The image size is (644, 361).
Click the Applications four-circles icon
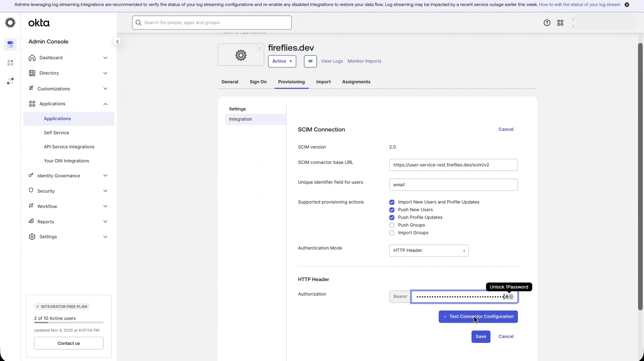tap(32, 104)
